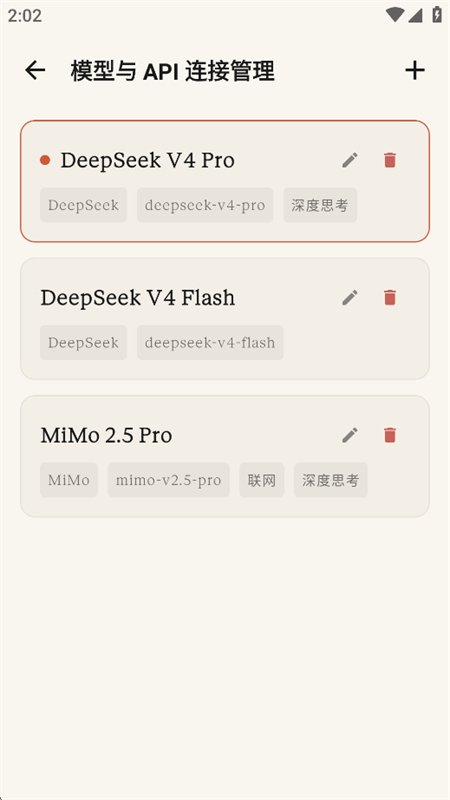Viewport: 450px width, 800px height.
Task: Tap the deepseek-v4-pro model ID tag
Action: point(205,205)
